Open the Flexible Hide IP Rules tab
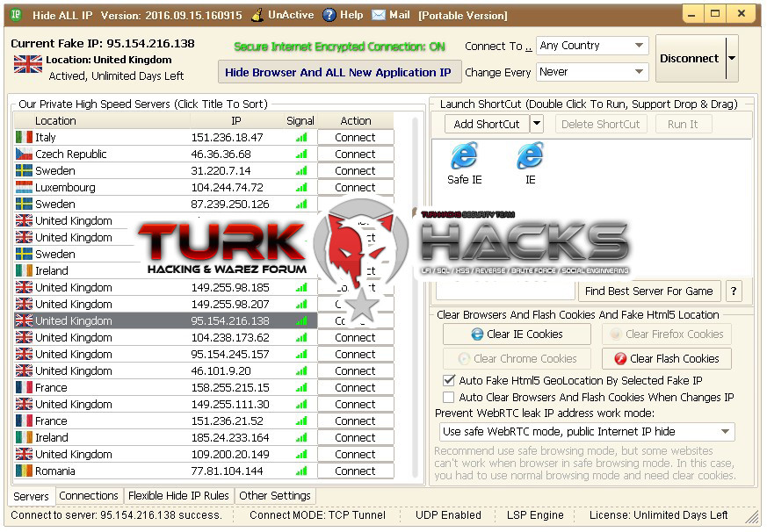This screenshot has width=767, height=532. click(x=178, y=495)
